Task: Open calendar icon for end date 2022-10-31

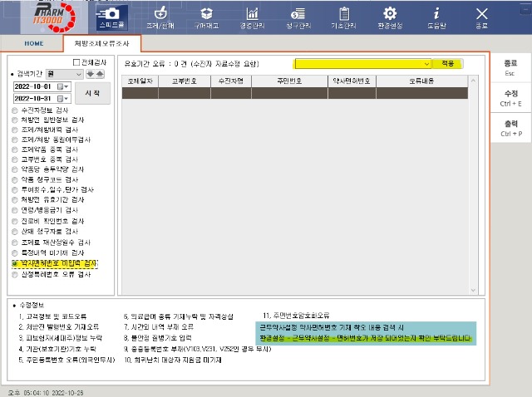Action: pyautogui.click(x=63, y=99)
